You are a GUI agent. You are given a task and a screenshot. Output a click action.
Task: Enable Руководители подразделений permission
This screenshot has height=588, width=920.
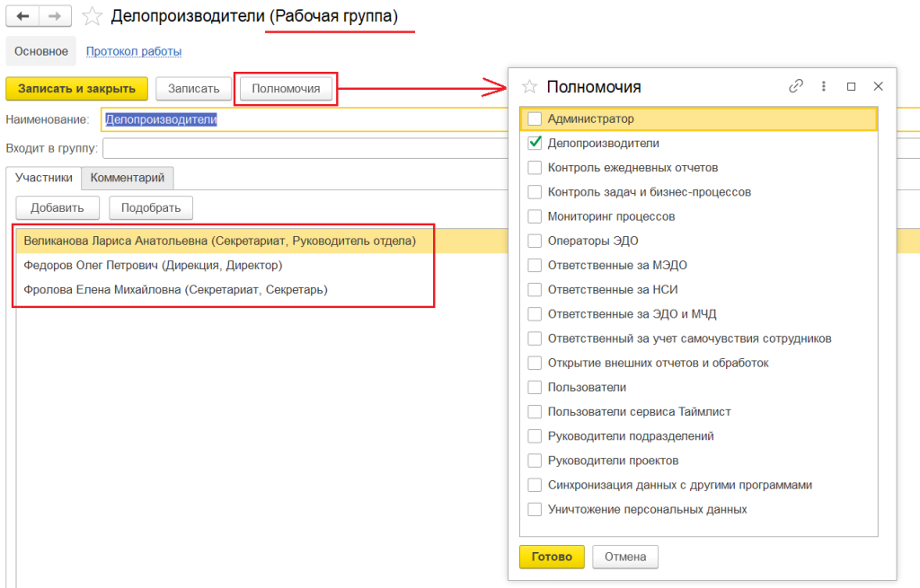pos(535,436)
